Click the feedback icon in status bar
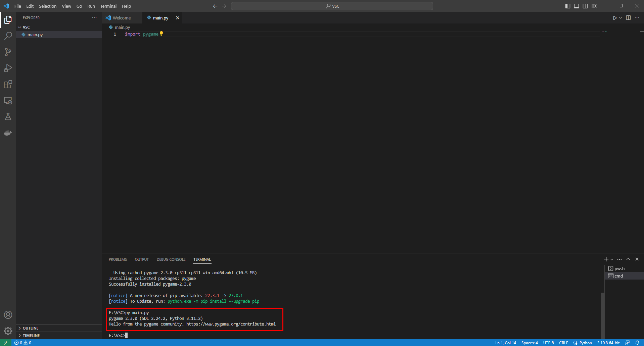Viewport: 644px width, 346px height. 627,343
